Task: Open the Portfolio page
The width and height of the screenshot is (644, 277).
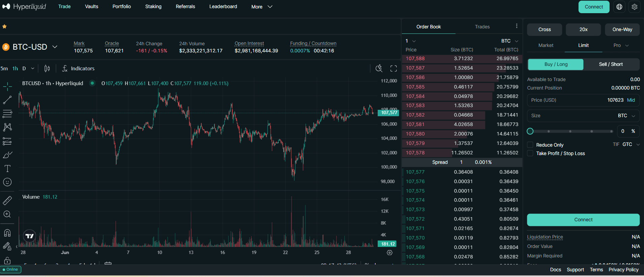Action: (x=122, y=6)
